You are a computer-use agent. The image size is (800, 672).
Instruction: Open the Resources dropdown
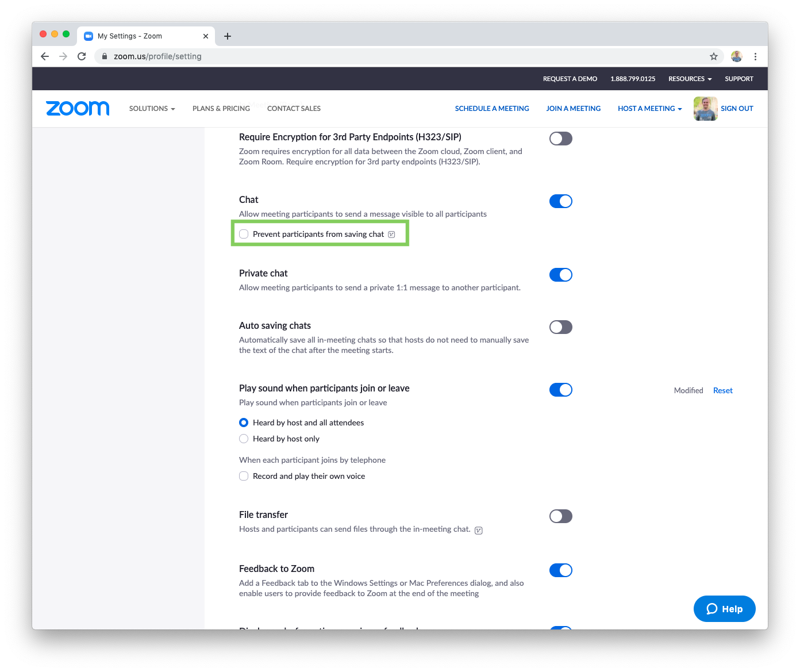point(690,79)
